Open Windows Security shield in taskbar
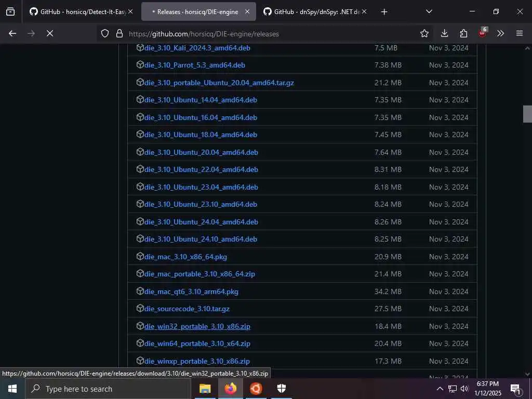The height and width of the screenshot is (399, 532). 282,389
